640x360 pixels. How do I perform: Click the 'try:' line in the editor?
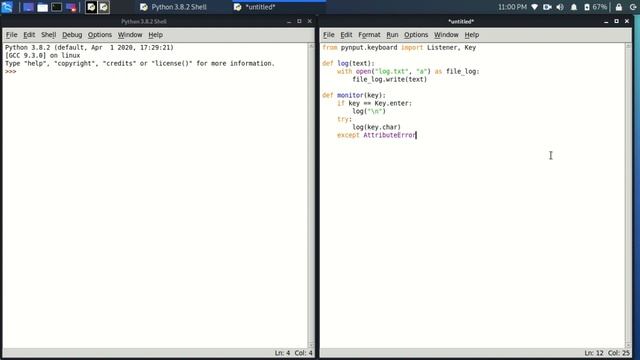point(344,119)
